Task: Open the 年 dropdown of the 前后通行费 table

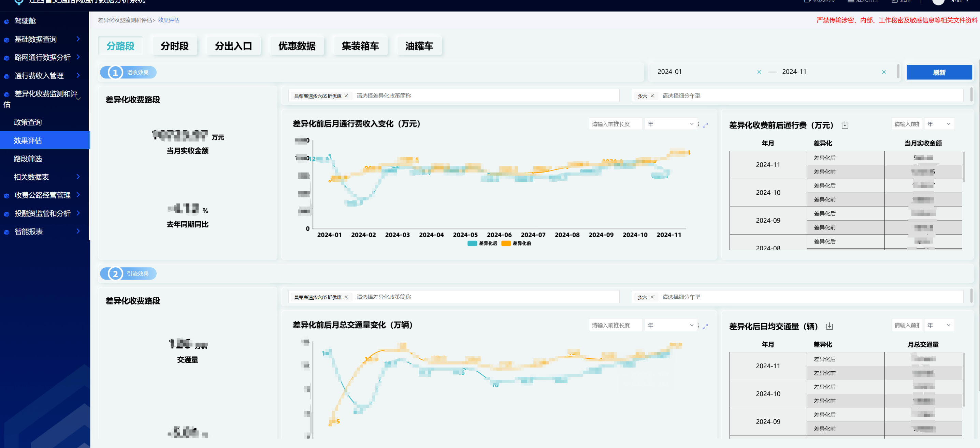Action: 939,124
